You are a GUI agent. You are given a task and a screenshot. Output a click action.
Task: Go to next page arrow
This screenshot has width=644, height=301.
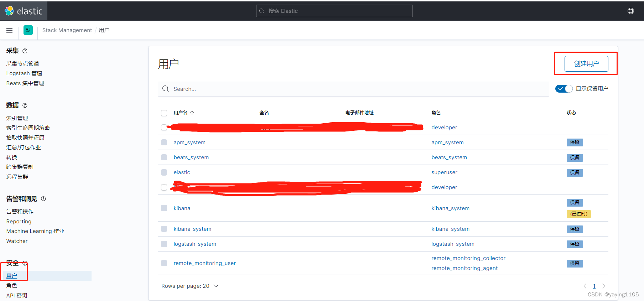click(603, 286)
